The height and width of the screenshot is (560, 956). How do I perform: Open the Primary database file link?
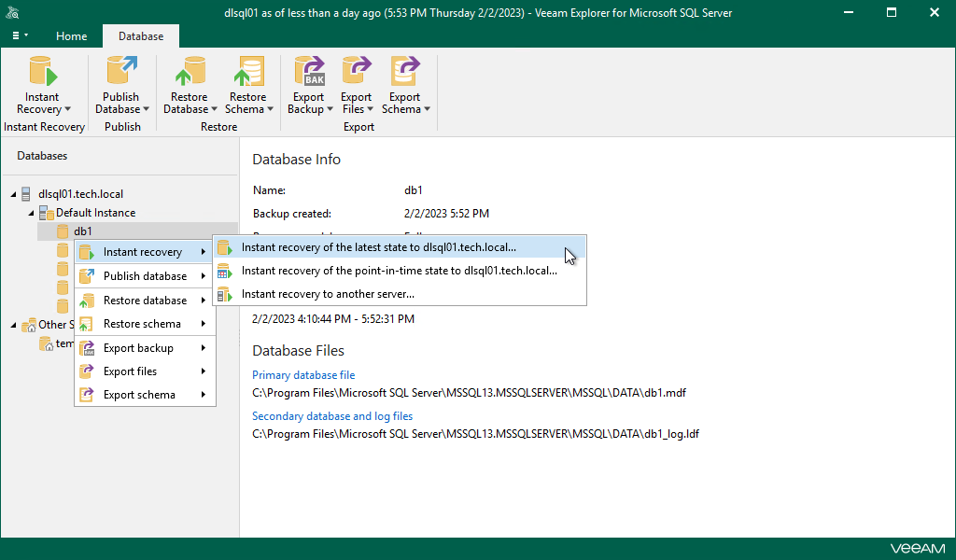[303, 374]
